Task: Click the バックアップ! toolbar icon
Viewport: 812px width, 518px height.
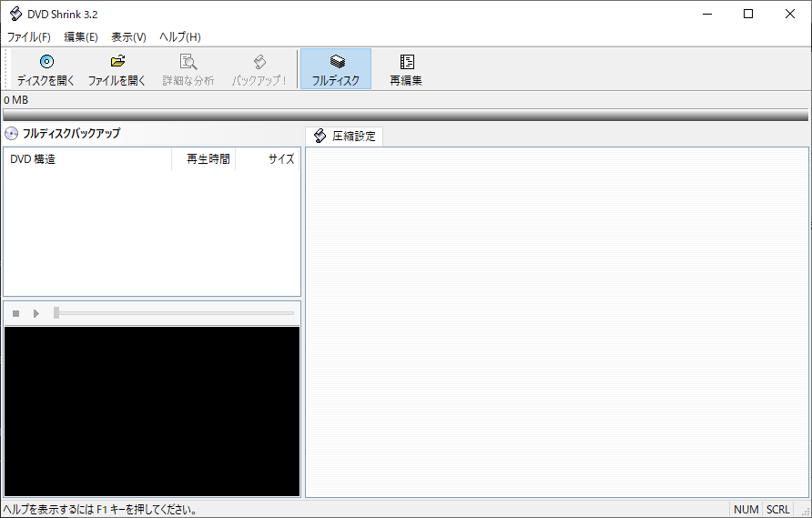Action: click(x=260, y=62)
